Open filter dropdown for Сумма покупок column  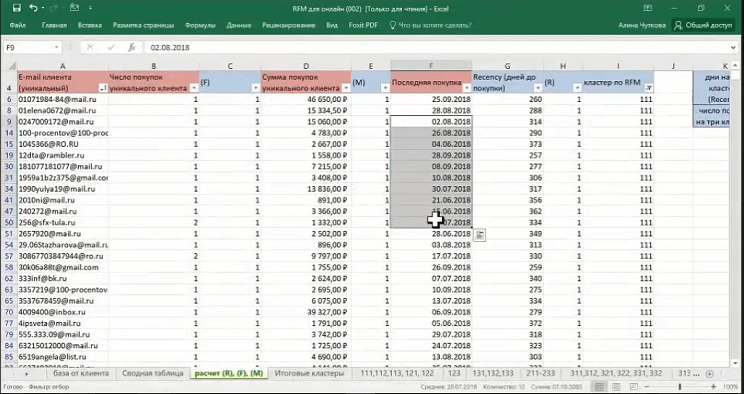tap(346, 88)
